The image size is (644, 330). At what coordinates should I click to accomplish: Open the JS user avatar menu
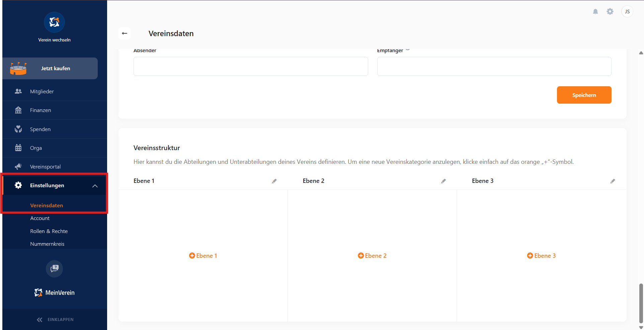pyautogui.click(x=627, y=12)
